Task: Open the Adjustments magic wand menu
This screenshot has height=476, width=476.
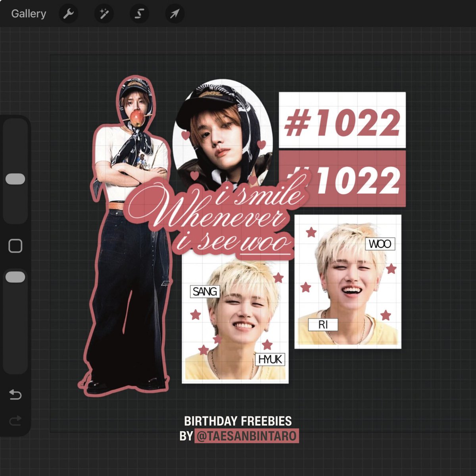Action: (104, 14)
